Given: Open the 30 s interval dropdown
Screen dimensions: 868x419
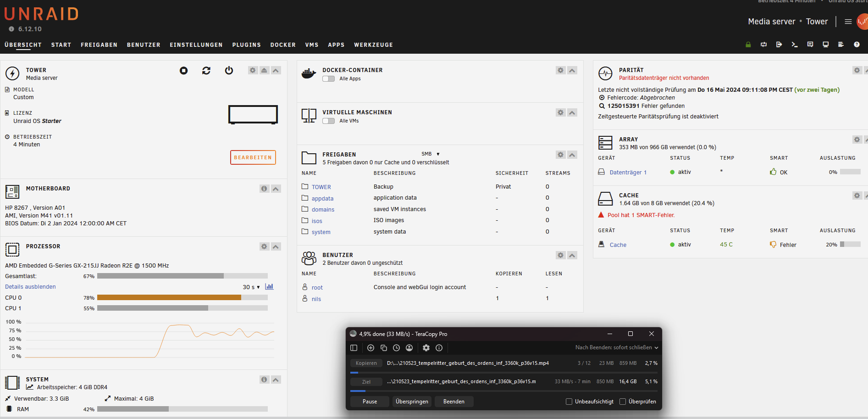Looking at the screenshot, I should [251, 287].
